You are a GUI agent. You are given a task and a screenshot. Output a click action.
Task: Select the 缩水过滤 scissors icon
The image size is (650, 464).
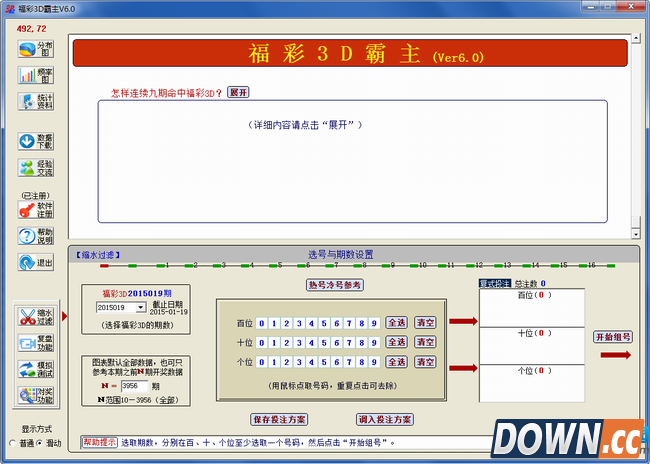tap(36, 317)
